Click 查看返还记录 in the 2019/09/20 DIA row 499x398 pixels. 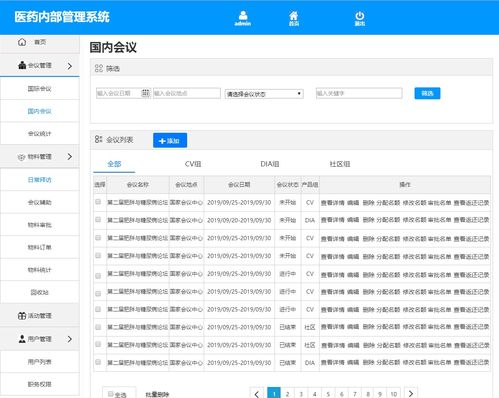(471, 220)
